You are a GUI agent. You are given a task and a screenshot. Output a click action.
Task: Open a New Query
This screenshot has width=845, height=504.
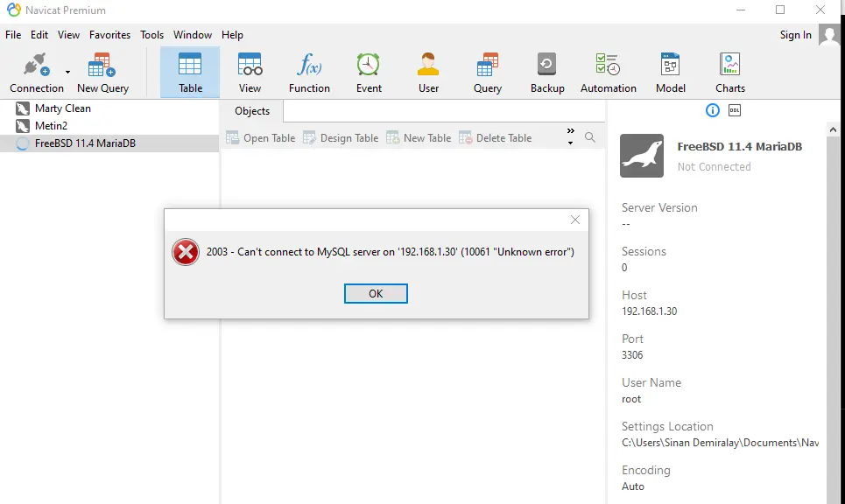pos(102,73)
